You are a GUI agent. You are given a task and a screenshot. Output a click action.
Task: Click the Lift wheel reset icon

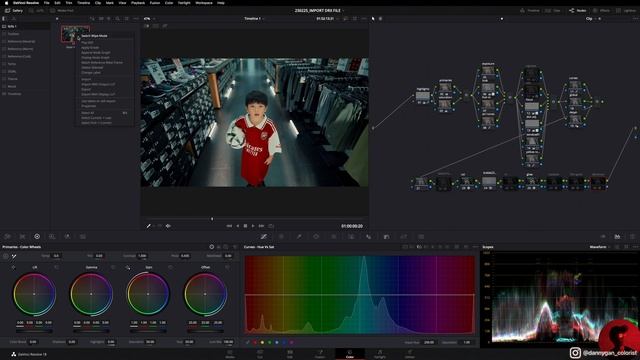click(56, 267)
